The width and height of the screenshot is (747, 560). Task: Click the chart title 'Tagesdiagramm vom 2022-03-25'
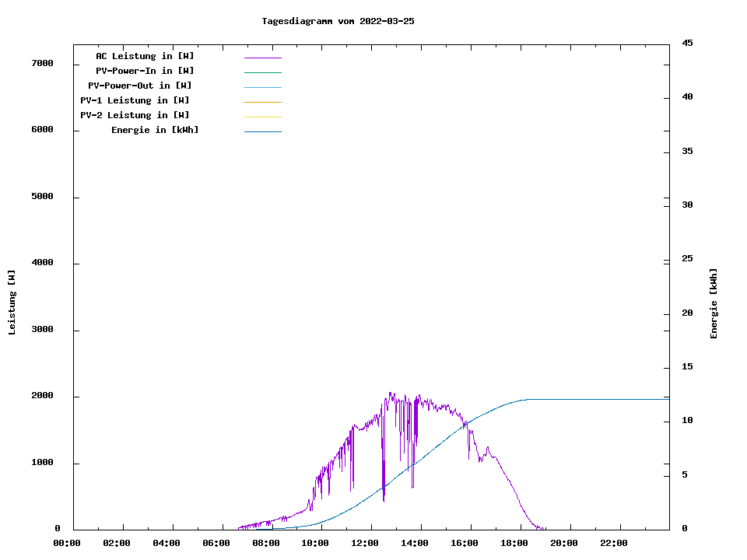point(338,21)
